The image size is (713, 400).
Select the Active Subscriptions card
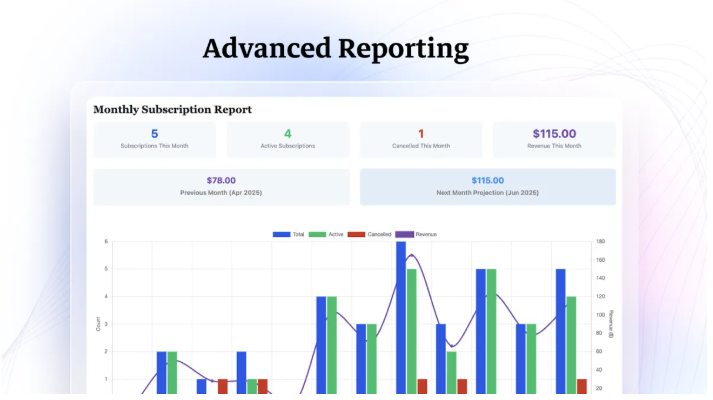pyautogui.click(x=287, y=139)
